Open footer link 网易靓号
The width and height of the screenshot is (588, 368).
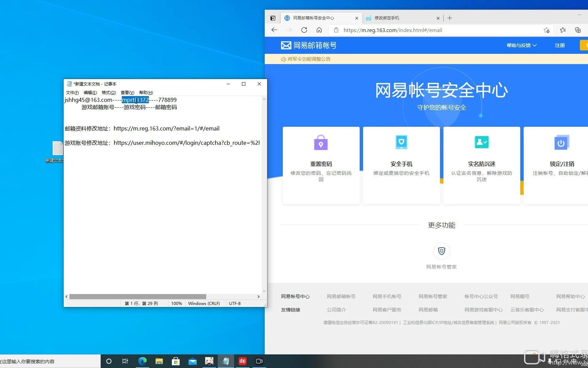tap(520, 296)
